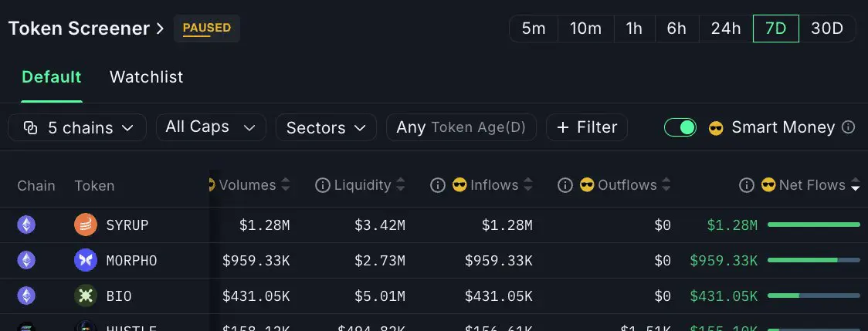This screenshot has height=331, width=868.
Task: Click the info icon beside Smart Money
Action: 848,127
